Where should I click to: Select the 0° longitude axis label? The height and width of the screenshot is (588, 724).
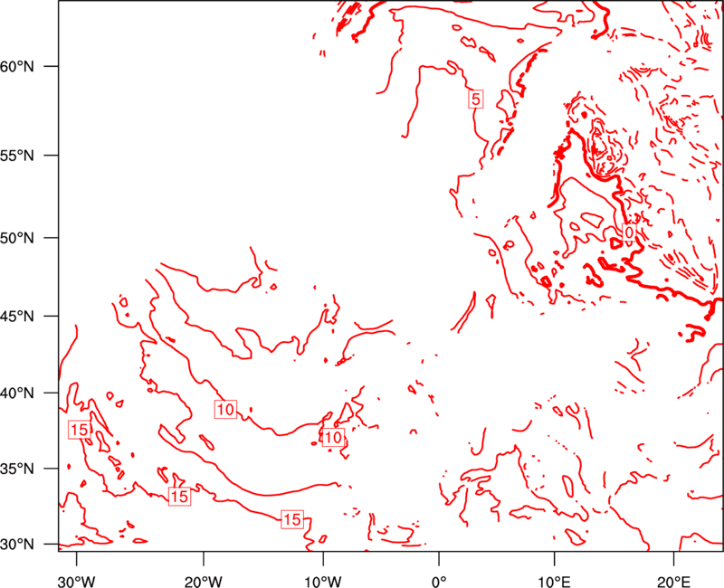[439, 582]
